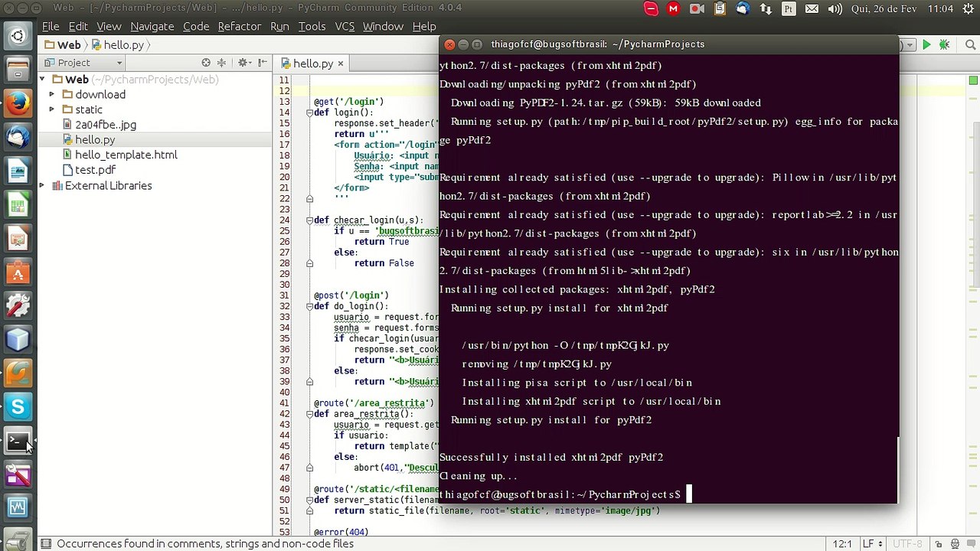Expand the static folder
This screenshot has height=551, width=980.
point(52,110)
